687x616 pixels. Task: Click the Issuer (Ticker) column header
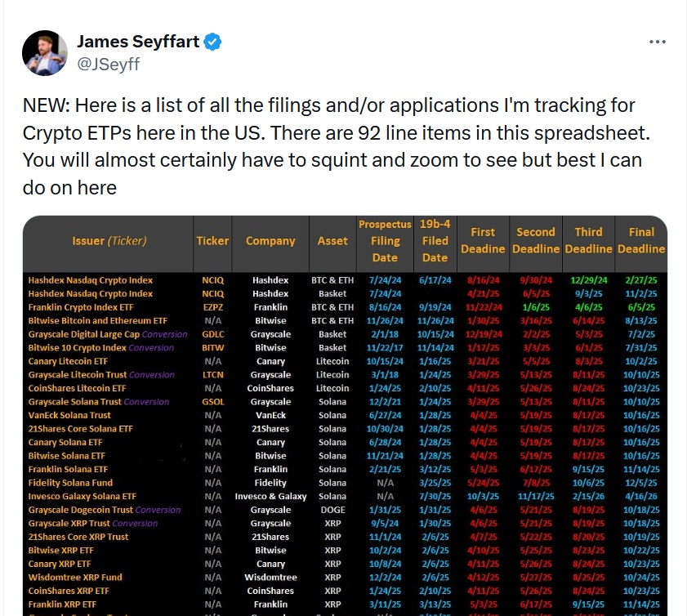tap(109, 241)
